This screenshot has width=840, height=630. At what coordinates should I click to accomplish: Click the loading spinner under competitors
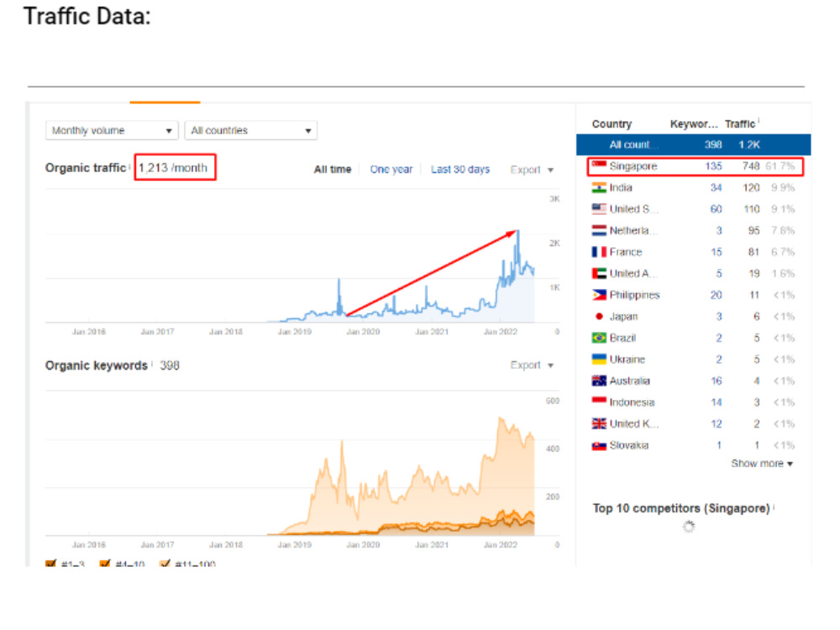coord(689,527)
